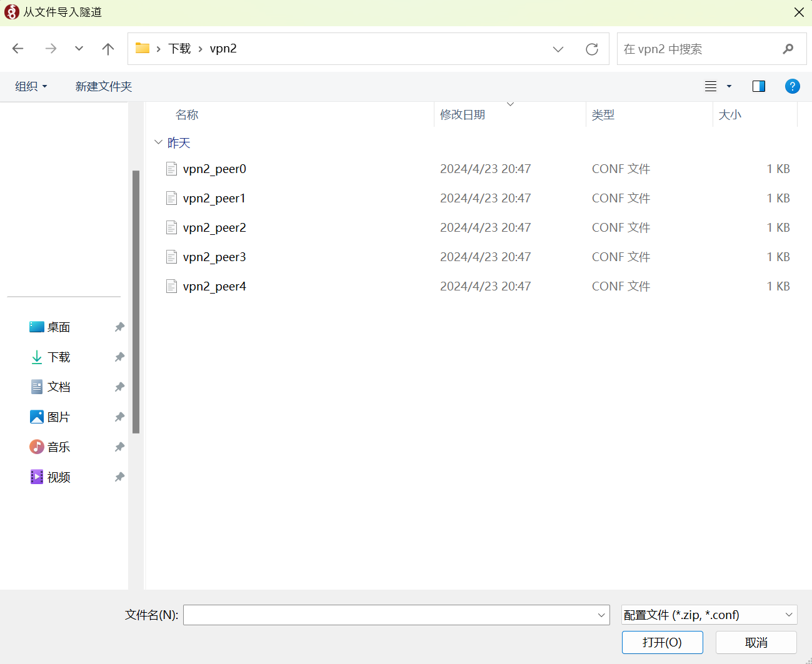Screen dimensions: 812x664
Task: Click the sidebar vertical scrollbar
Action: [136, 302]
